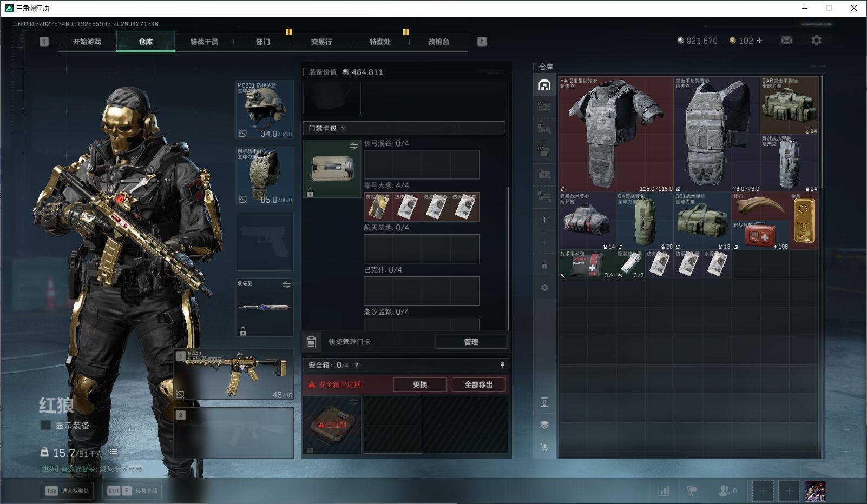
Task: Select the 化石 fossil claw item
Action: [761, 206]
